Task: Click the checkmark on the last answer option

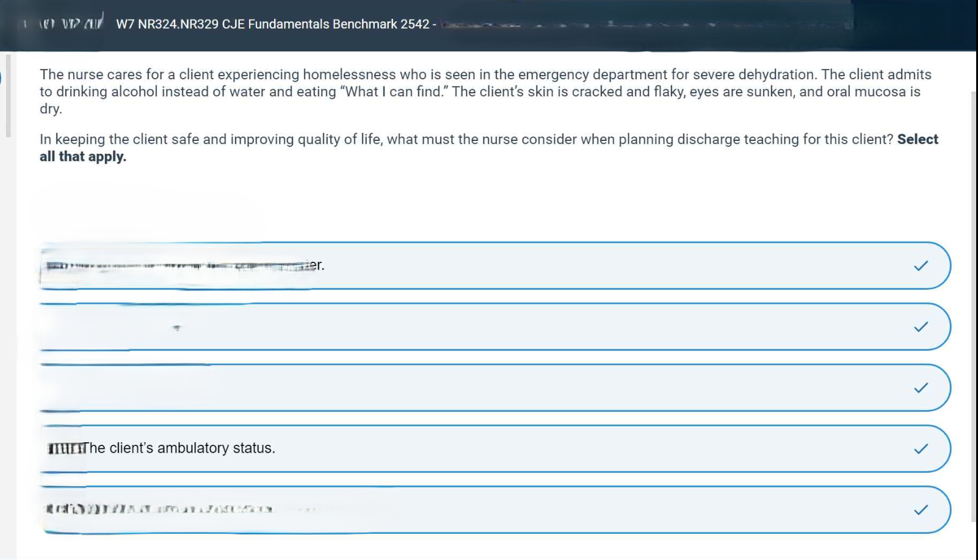Action: coord(921,510)
